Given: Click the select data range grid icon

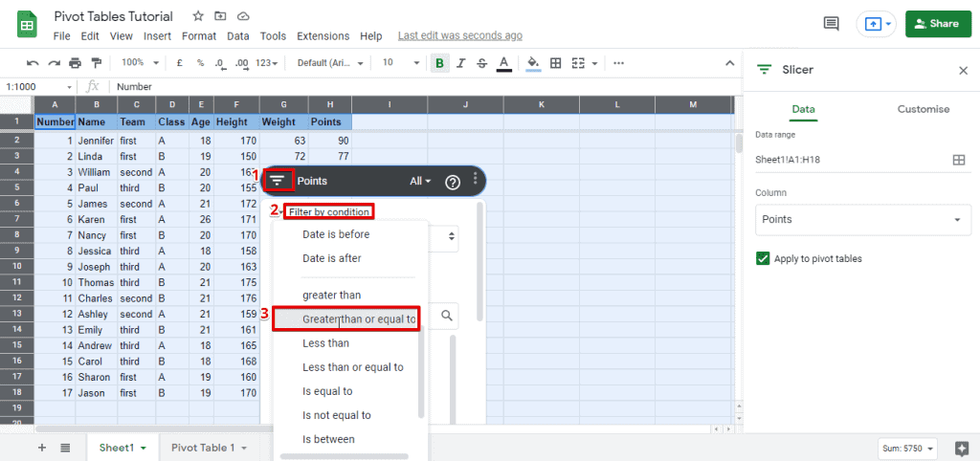Looking at the screenshot, I should point(959,160).
